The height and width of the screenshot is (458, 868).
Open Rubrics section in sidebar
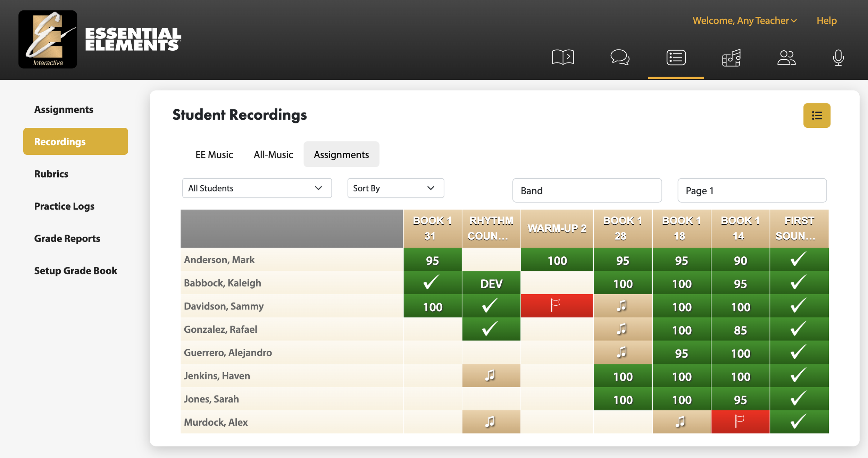tap(52, 173)
